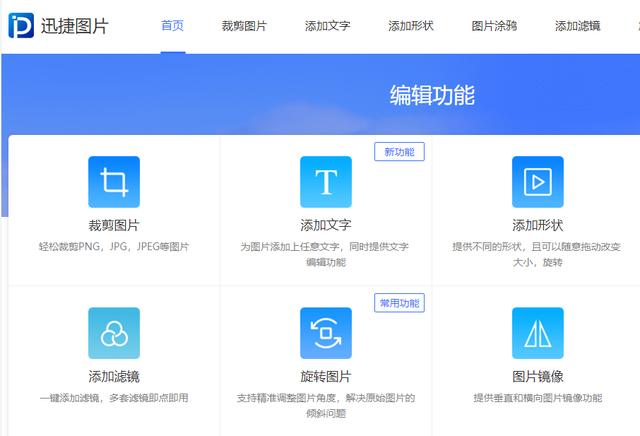The height and width of the screenshot is (436, 640).
Task: Open the 裁剪图片 crop tool icon
Action: pyautogui.click(x=114, y=182)
